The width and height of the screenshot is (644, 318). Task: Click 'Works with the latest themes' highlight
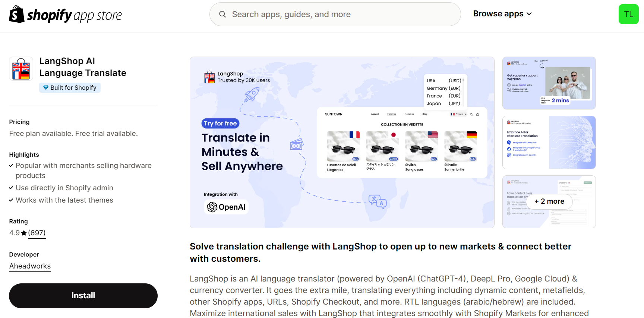coord(64,200)
